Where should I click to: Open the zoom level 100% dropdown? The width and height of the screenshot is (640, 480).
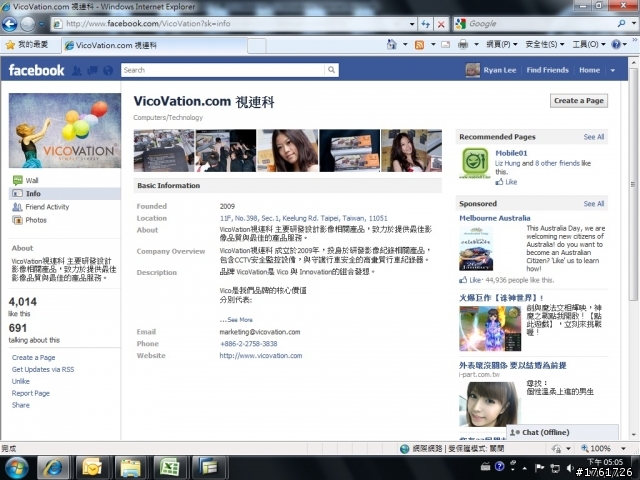point(623,449)
